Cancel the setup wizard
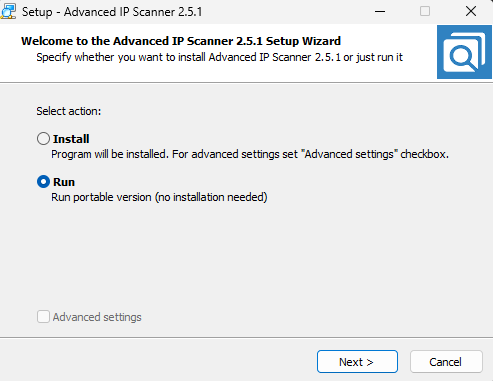This screenshot has height=385, width=496. coord(446,362)
